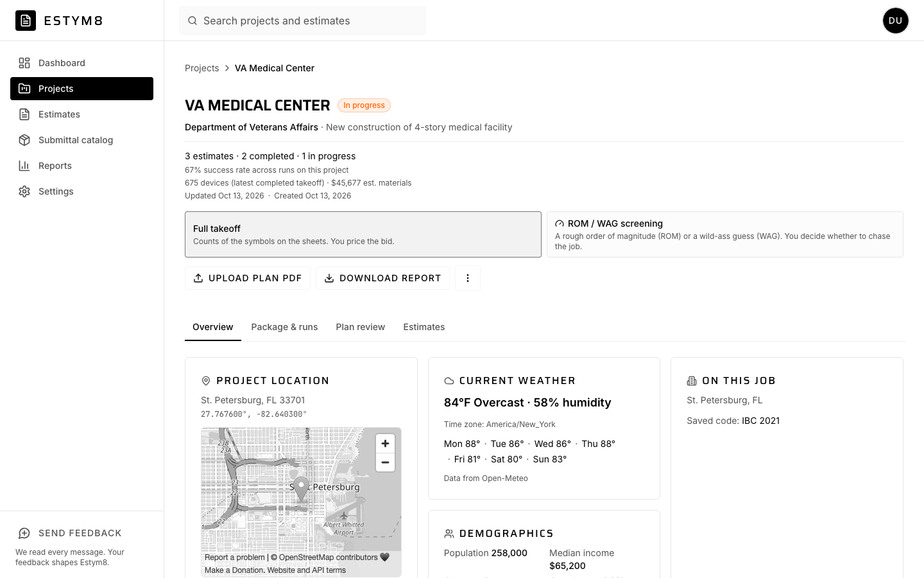Viewport: 924px width, 578px height.
Task: Click the Project Location pin icon
Action: click(206, 381)
